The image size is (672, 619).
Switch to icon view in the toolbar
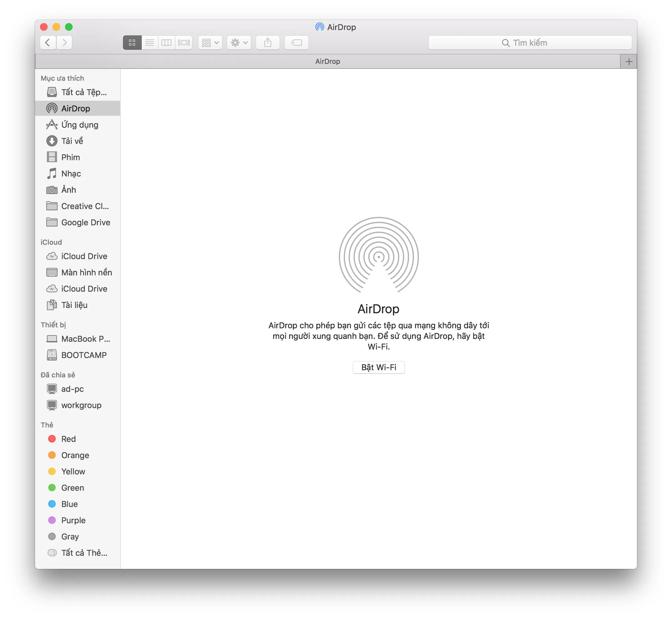pyautogui.click(x=132, y=43)
